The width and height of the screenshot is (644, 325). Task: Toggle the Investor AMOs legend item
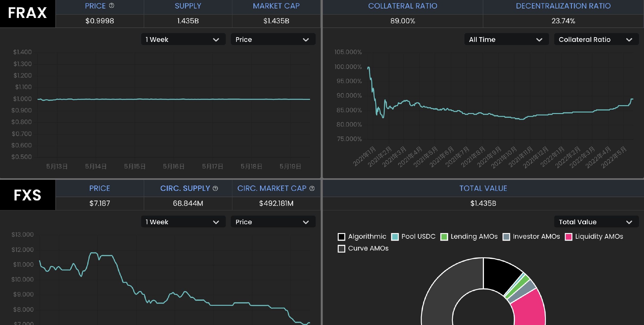[x=506, y=237]
